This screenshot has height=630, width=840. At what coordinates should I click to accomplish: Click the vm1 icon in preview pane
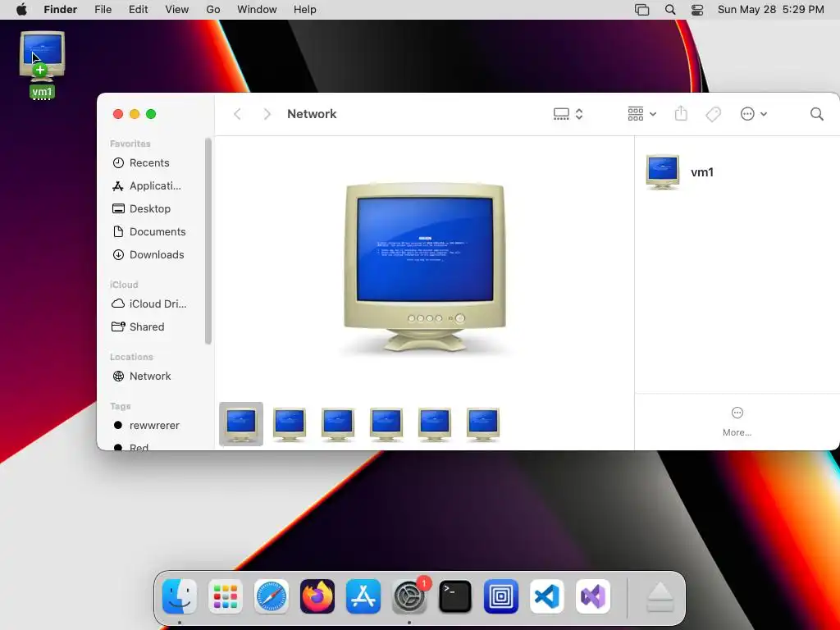pyautogui.click(x=663, y=172)
